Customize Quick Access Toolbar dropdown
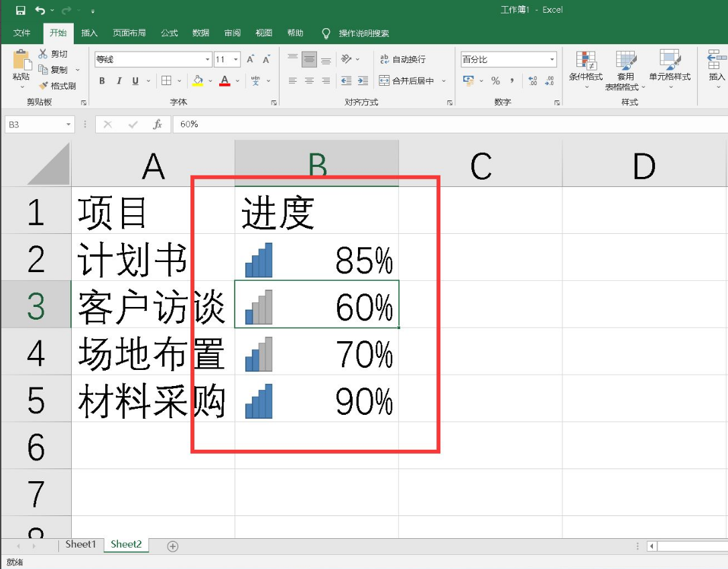 coord(93,10)
